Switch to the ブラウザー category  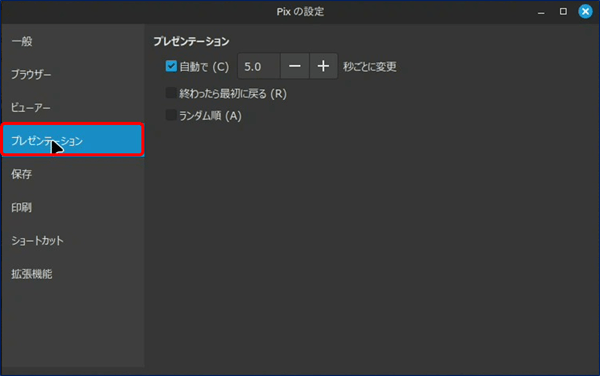(73, 75)
